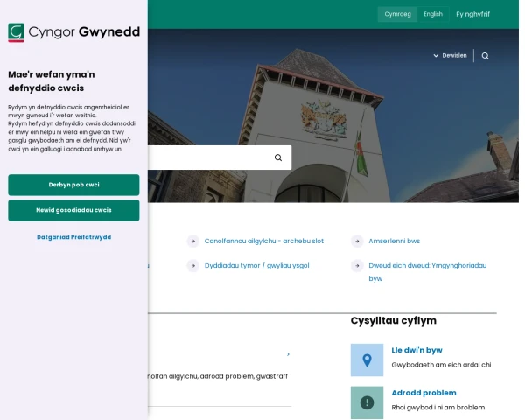Image resolution: width=525 pixels, height=420 pixels.
Task: Open Fy nghyfrif account page
Action: coord(472,14)
